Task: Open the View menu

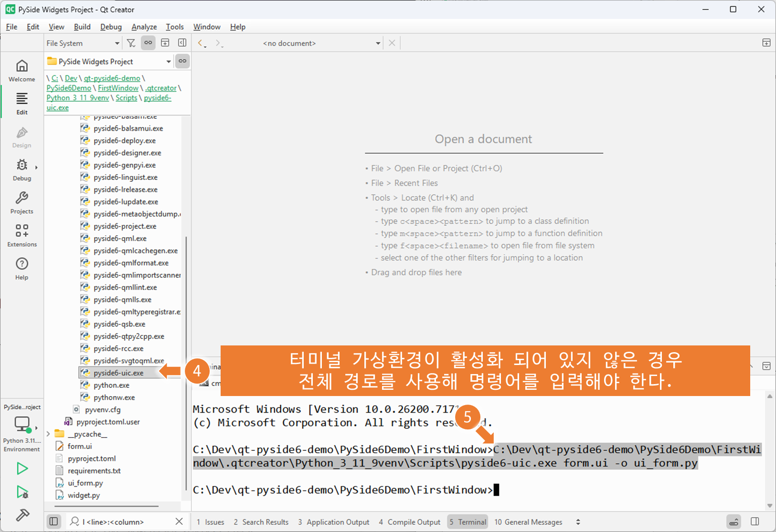Action: pos(56,27)
